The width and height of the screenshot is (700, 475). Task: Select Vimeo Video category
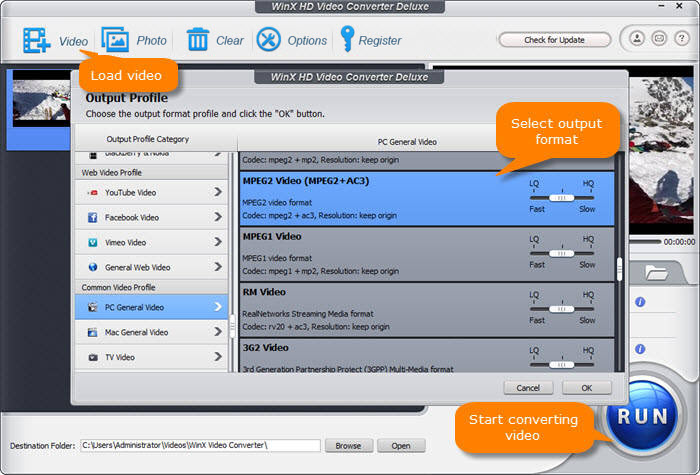click(151, 242)
